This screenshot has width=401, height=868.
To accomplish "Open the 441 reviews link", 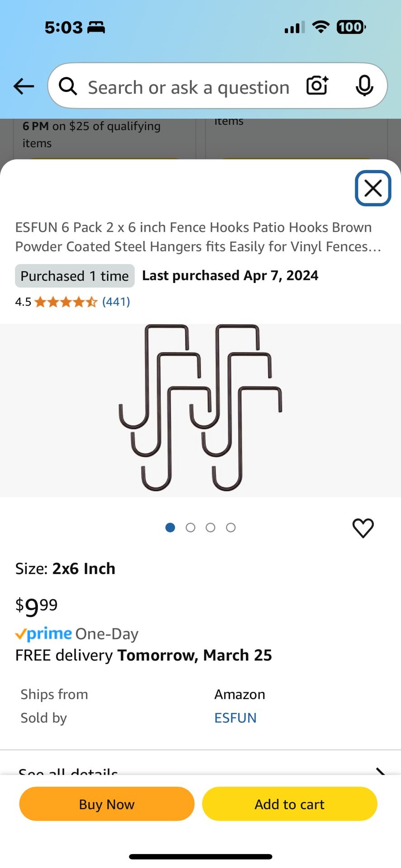I will pos(116,302).
